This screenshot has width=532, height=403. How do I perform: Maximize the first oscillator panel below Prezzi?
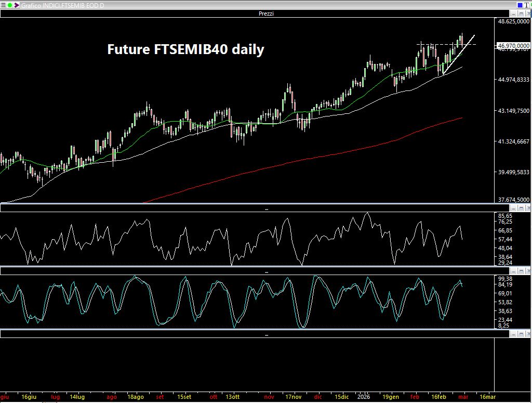[x=521, y=208]
